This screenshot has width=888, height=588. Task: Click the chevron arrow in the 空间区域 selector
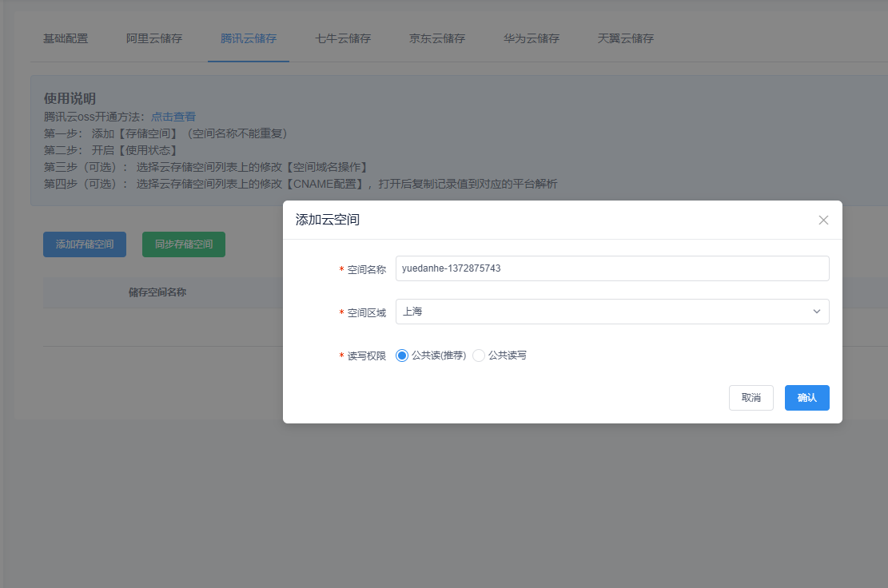[816, 312]
